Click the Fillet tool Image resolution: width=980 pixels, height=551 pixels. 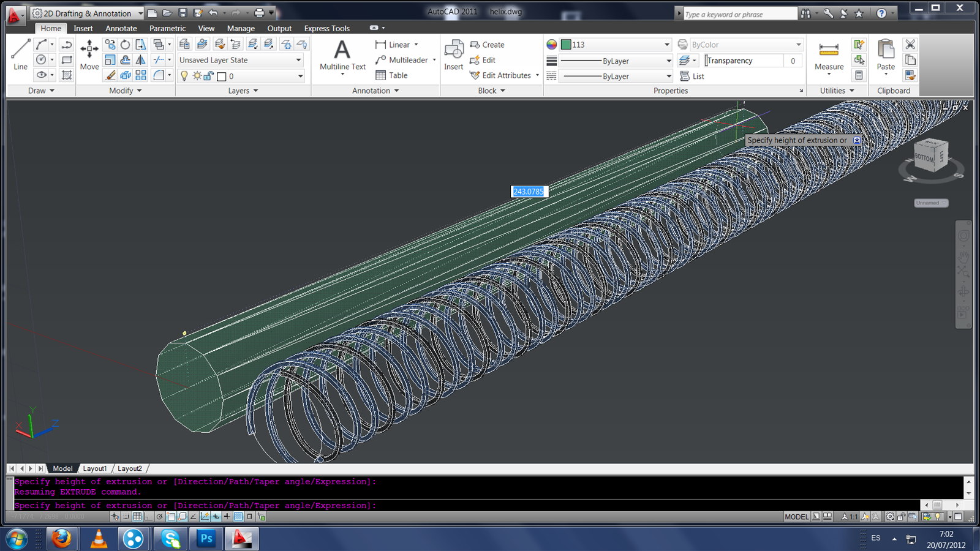(x=159, y=75)
